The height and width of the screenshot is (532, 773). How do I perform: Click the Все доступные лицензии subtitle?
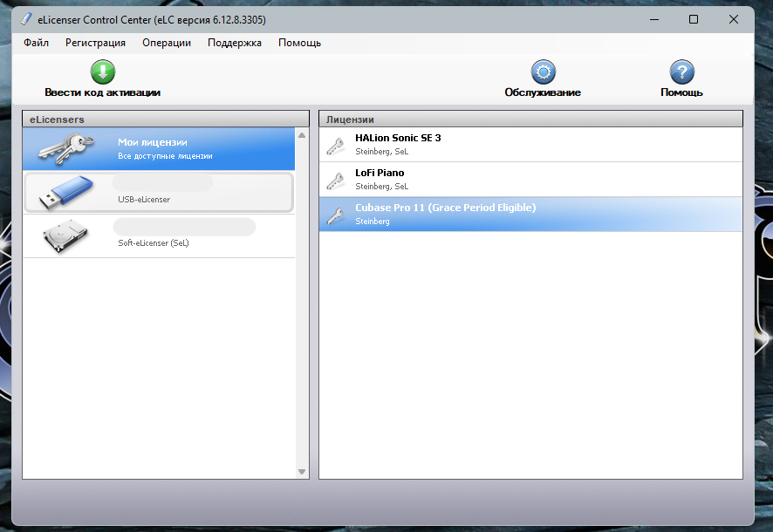tap(165, 156)
